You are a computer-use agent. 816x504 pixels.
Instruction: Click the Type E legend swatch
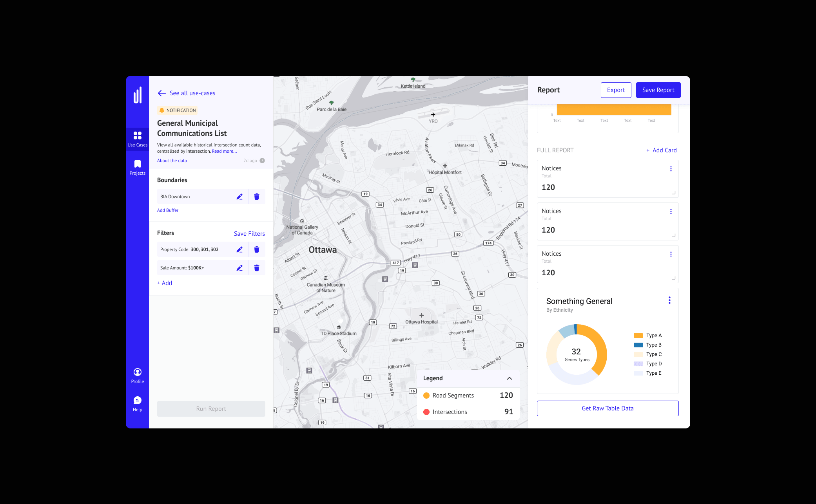(638, 373)
